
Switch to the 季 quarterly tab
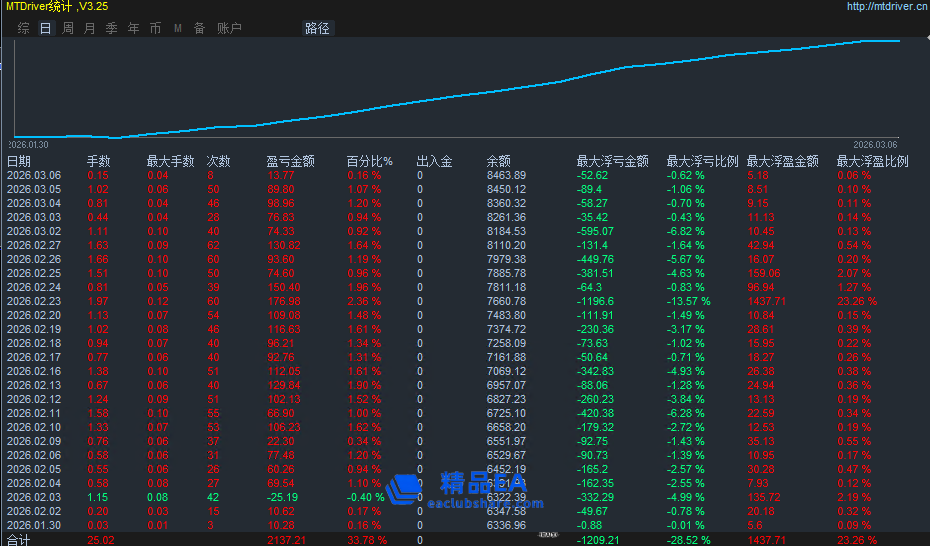pyautogui.click(x=112, y=28)
